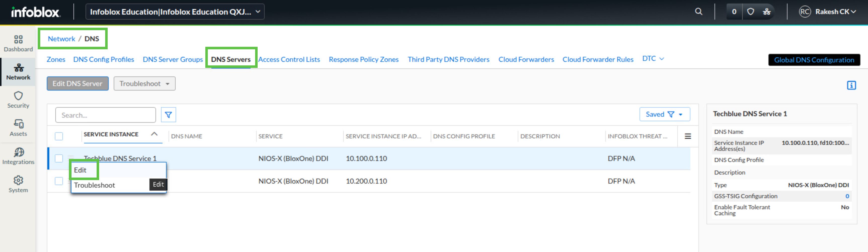Open Global DNS Configuration
The width and height of the screenshot is (868, 252).
tap(814, 60)
